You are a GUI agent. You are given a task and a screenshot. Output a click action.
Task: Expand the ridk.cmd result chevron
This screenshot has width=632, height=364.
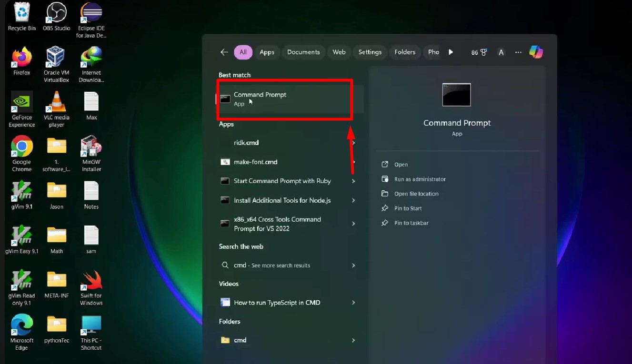coord(353,143)
